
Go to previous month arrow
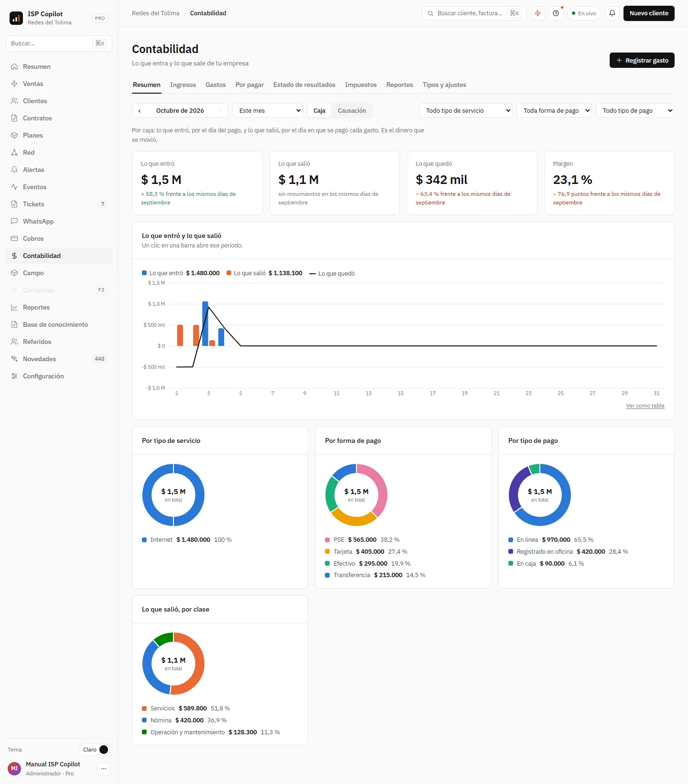pos(140,111)
